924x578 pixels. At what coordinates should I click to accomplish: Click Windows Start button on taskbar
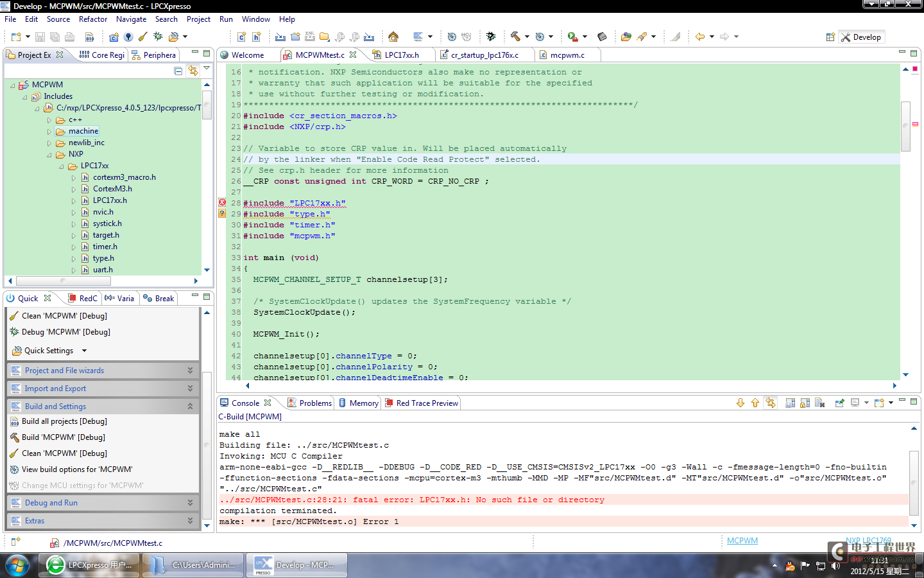pos(17,565)
